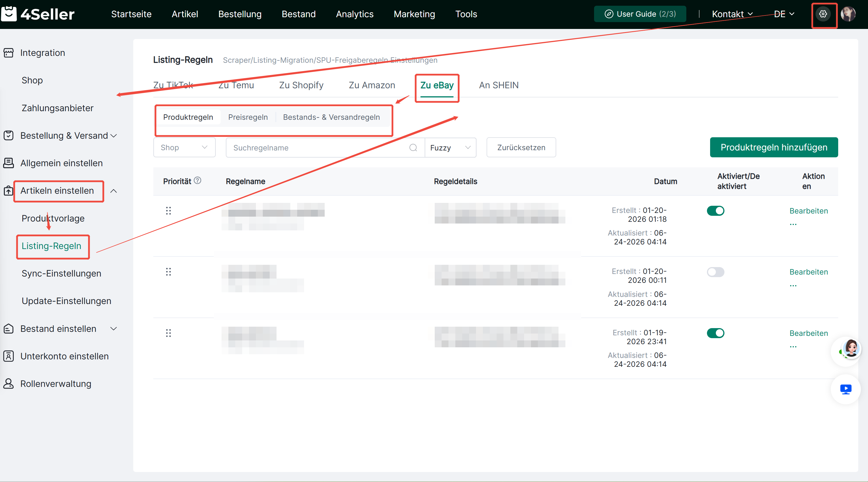Viewport: 868px width, 482px height.
Task: Enable the rule created 01-20-2026 00:11
Action: point(715,272)
